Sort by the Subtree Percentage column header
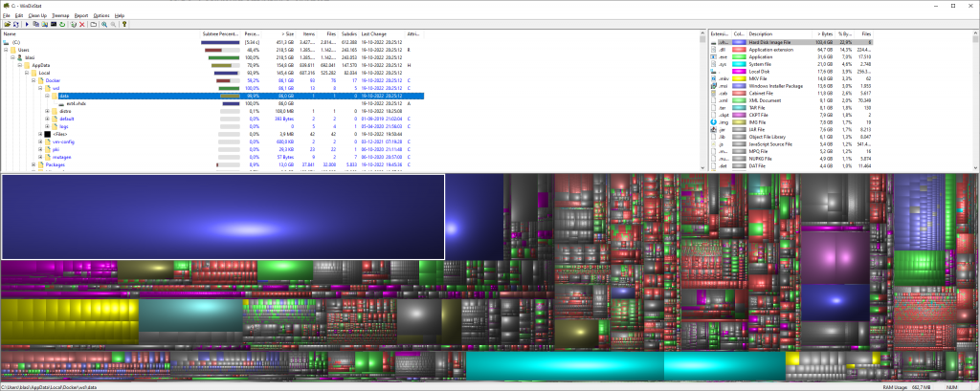 click(x=220, y=34)
